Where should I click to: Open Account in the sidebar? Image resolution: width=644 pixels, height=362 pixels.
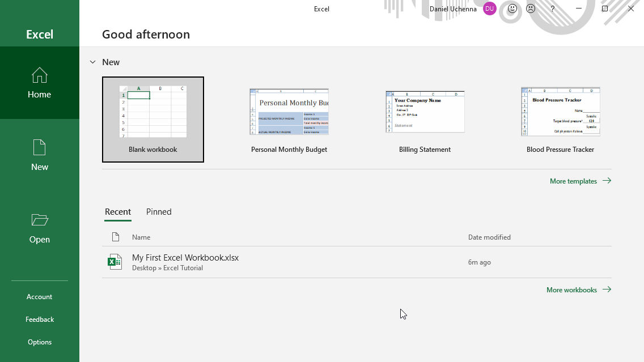pos(40,297)
